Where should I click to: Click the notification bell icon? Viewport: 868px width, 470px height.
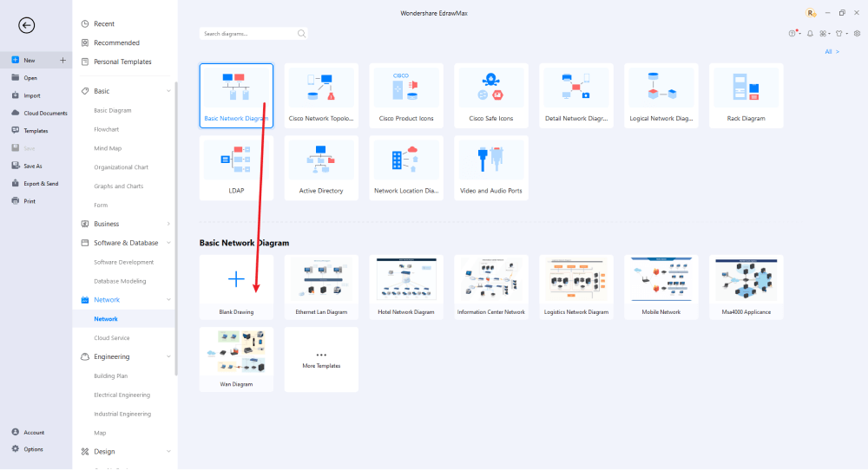[x=810, y=34]
